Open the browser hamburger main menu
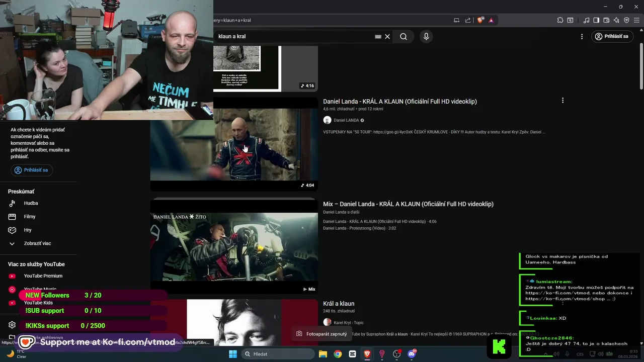This screenshot has width=644, height=362. [636, 20]
